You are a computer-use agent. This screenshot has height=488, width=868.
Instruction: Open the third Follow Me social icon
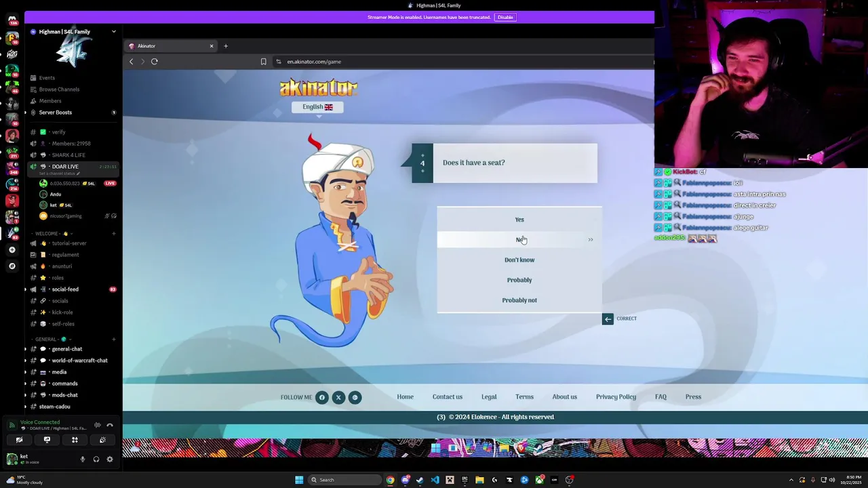355,397
